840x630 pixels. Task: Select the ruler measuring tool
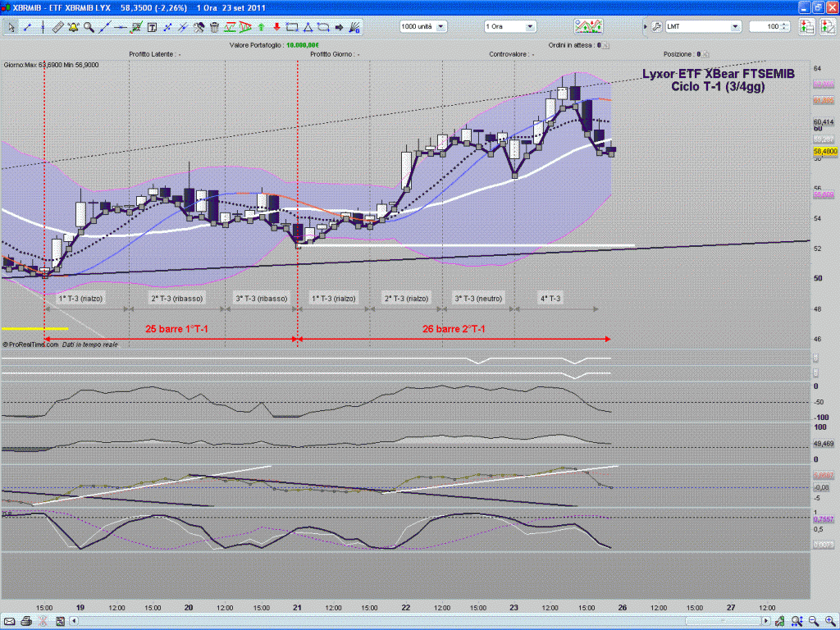point(58,27)
